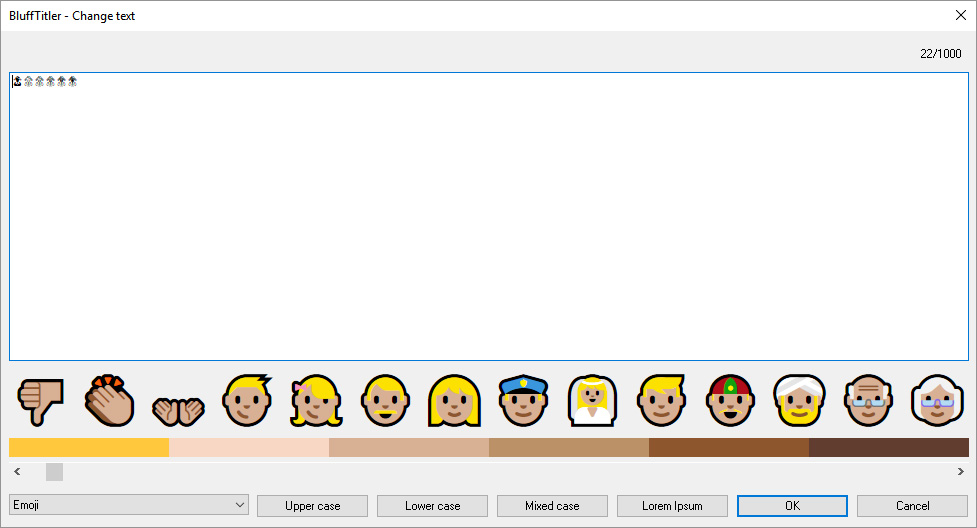The width and height of the screenshot is (977, 528).
Task: Choose the medium-dark skin tone swatch
Action: click(x=729, y=448)
